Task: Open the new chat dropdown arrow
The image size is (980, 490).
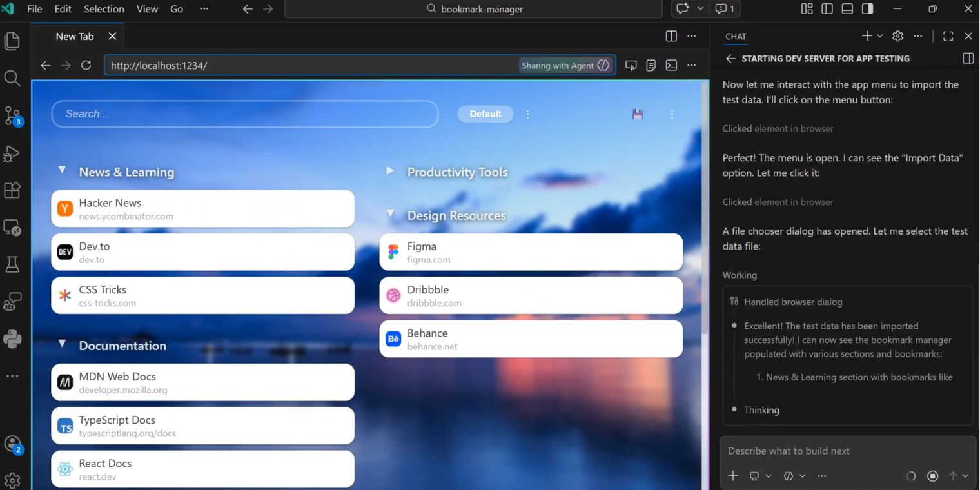Action: coord(879,36)
